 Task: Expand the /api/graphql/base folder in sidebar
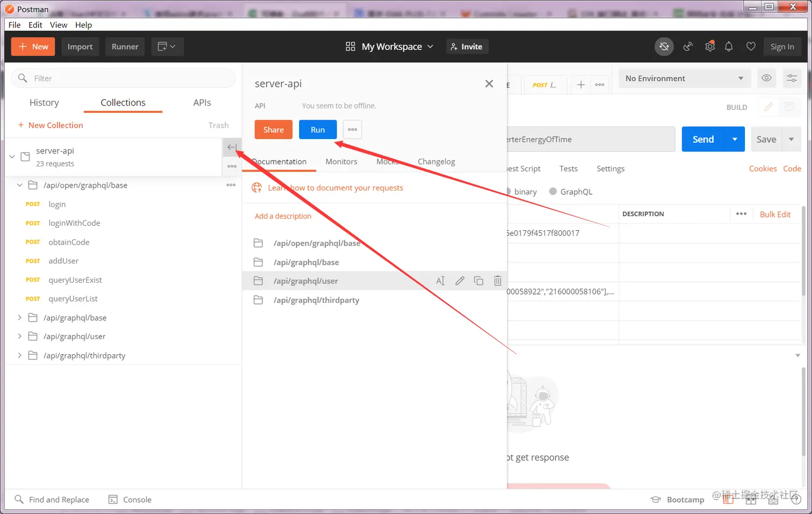pyautogui.click(x=19, y=318)
